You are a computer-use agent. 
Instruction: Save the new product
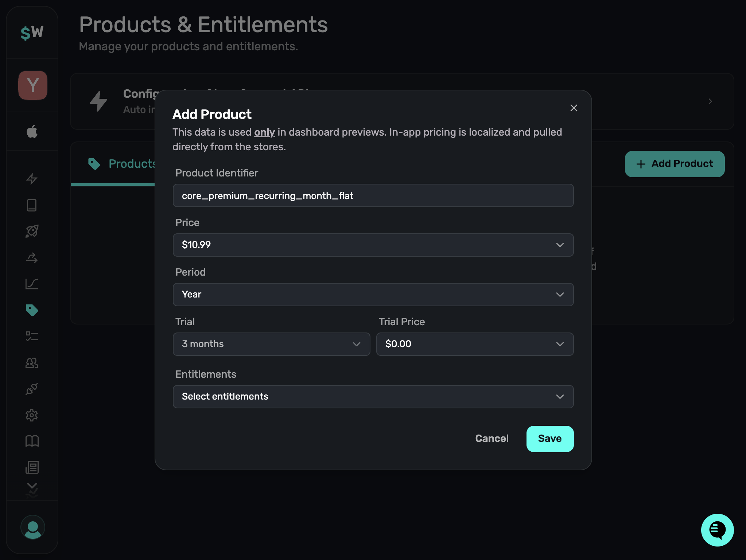(x=550, y=439)
